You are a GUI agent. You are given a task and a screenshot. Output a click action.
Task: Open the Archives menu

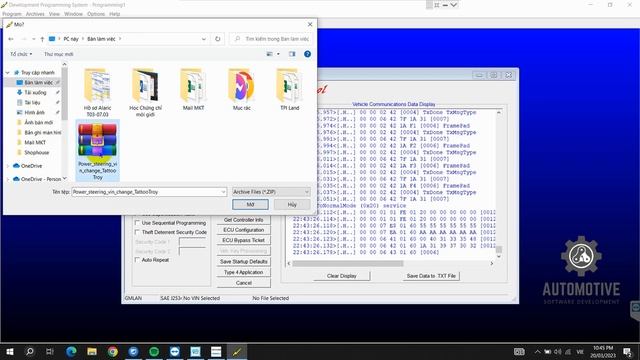[35, 14]
